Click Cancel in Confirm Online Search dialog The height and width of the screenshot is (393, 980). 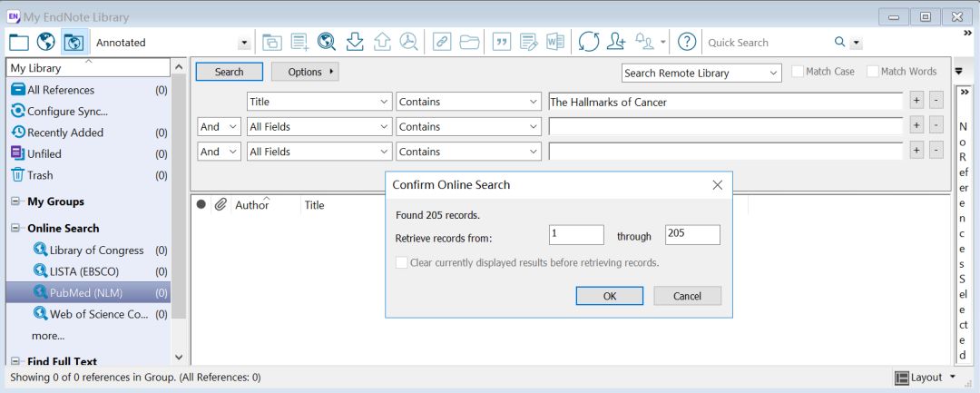coord(688,296)
